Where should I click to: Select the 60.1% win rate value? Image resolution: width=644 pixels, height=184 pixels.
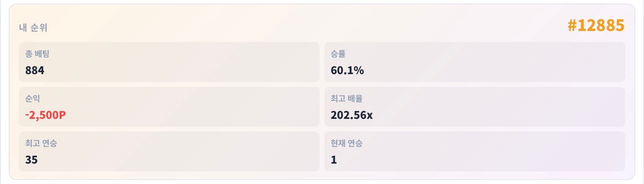tap(347, 71)
